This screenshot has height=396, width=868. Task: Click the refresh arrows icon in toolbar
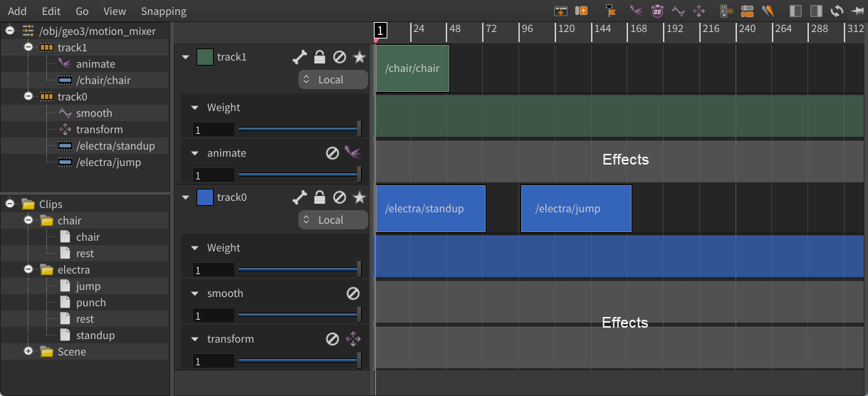click(837, 11)
